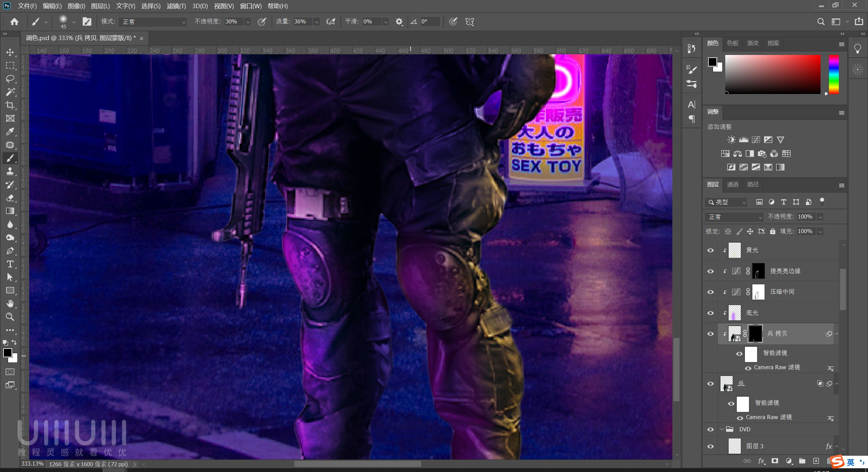Select the Frame tool
Screen dimensions: 868x472
10,118
